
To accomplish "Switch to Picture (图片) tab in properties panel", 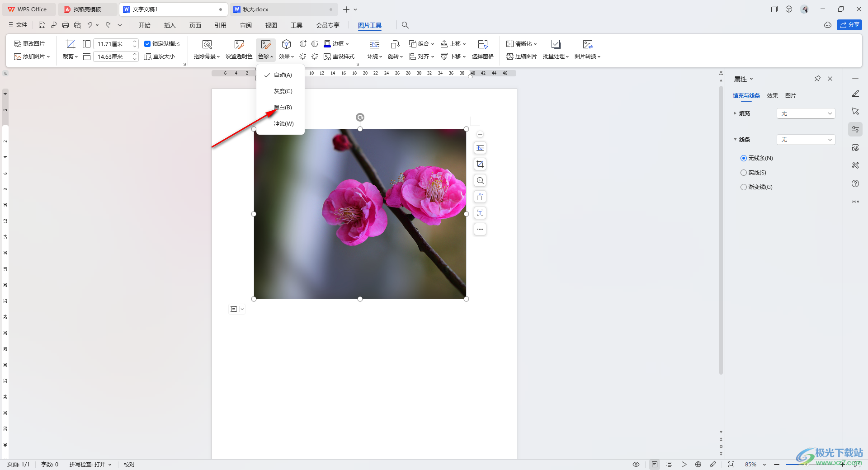I will [790, 96].
